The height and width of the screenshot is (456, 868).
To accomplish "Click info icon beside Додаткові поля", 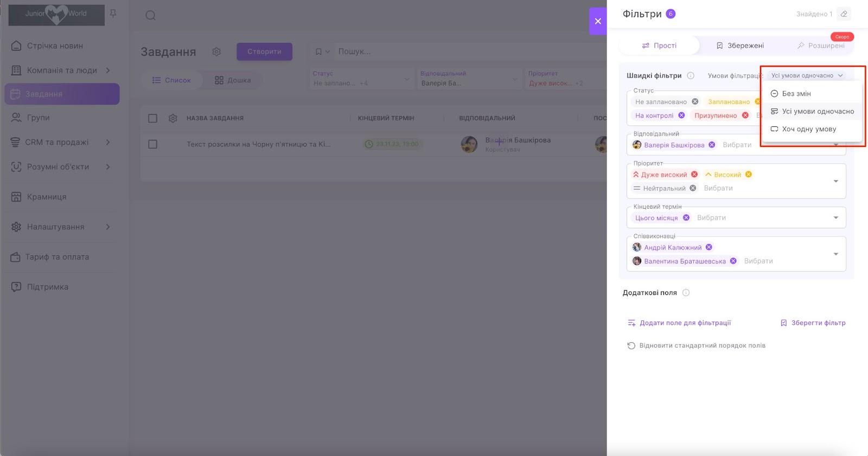I will [x=686, y=293].
